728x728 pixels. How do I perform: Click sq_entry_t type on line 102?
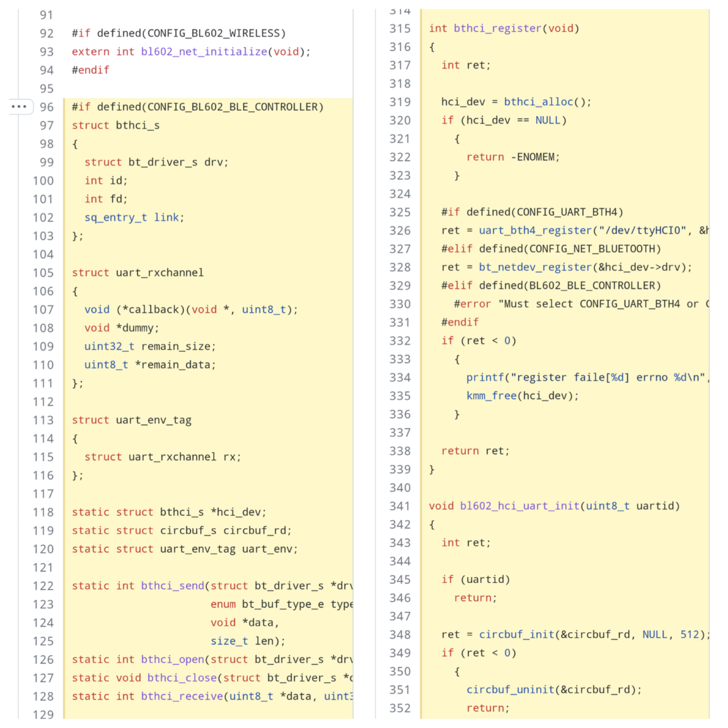click(x=115, y=217)
